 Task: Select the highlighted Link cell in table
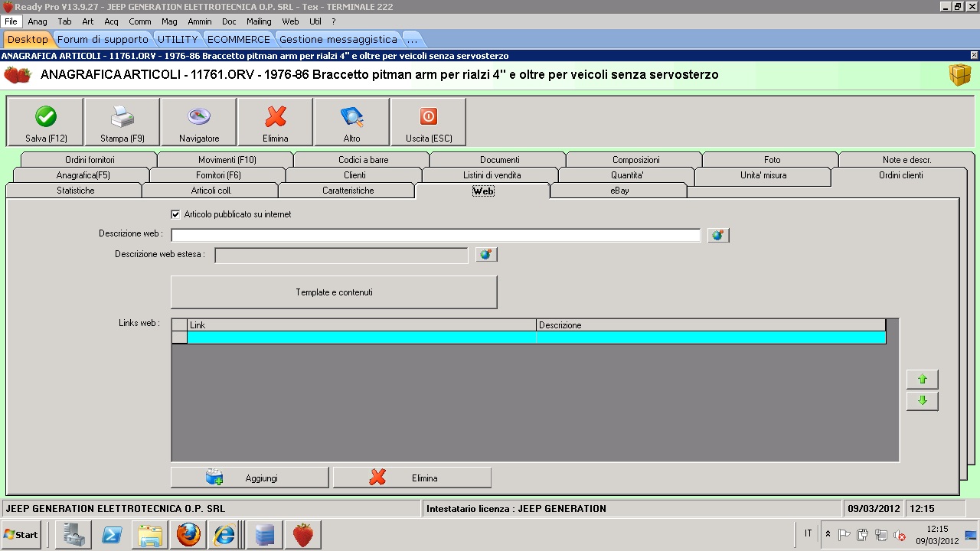361,337
